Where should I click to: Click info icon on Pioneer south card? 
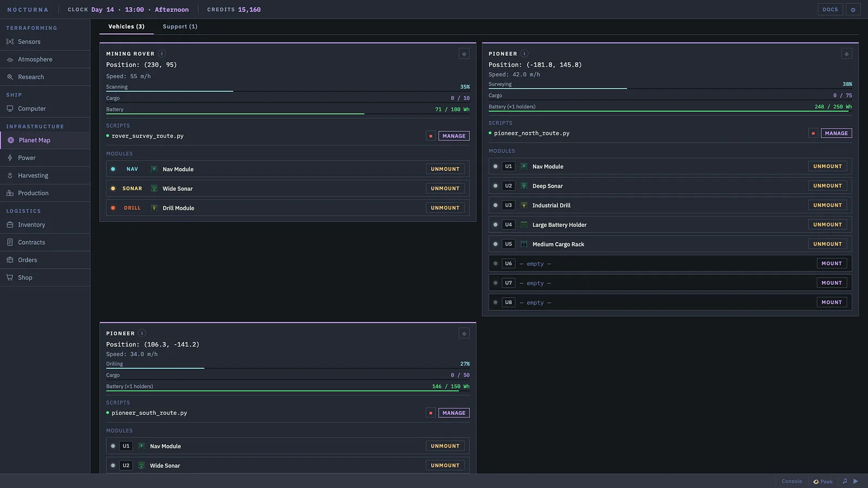coord(142,333)
